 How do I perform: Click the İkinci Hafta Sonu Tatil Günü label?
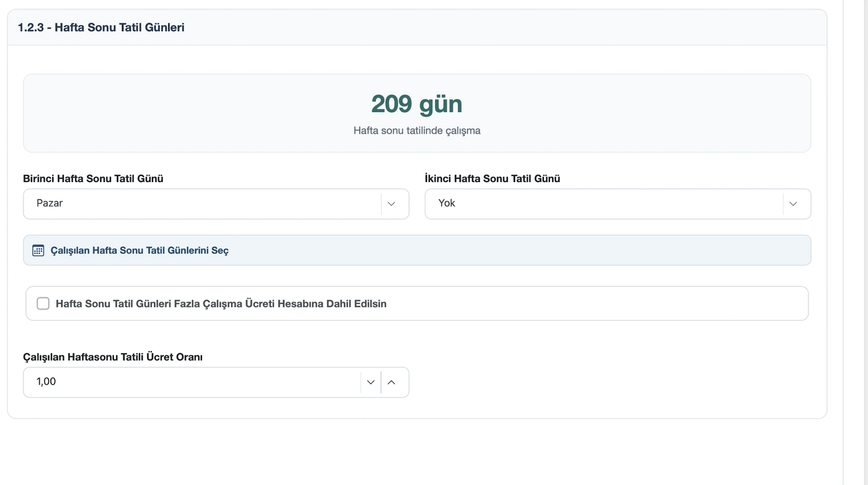tap(492, 178)
